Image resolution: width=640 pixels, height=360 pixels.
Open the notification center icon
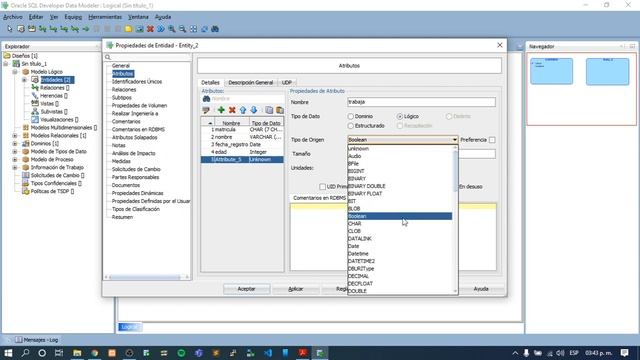[624, 353]
